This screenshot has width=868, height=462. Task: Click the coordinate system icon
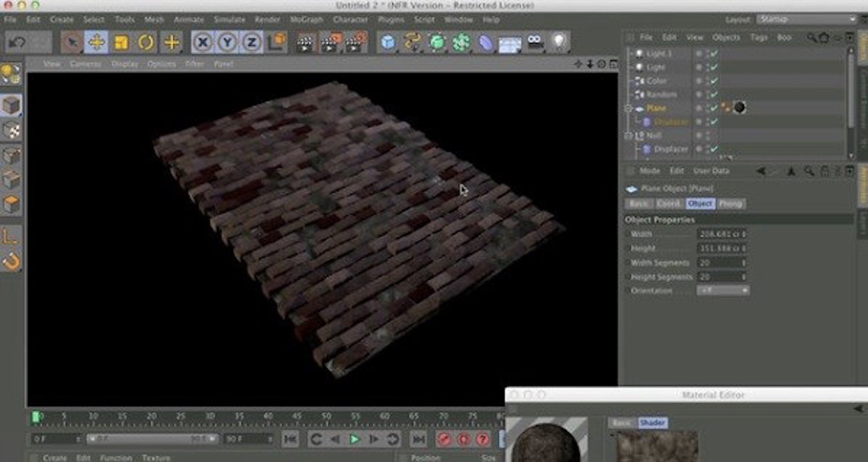pyautogui.click(x=276, y=43)
